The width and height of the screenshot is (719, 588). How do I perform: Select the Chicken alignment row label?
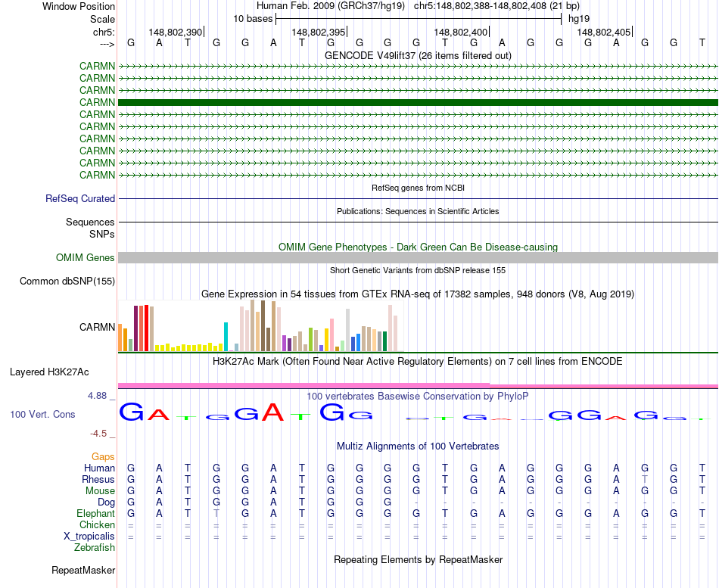click(x=97, y=524)
